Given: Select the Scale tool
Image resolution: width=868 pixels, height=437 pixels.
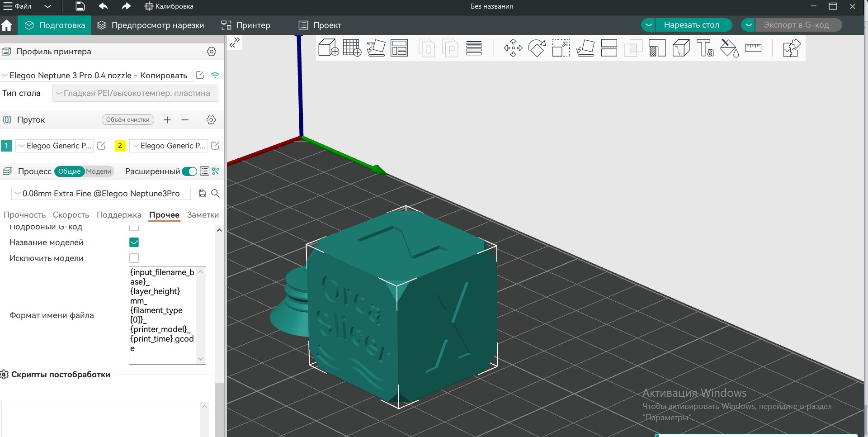Looking at the screenshot, I should (561, 47).
